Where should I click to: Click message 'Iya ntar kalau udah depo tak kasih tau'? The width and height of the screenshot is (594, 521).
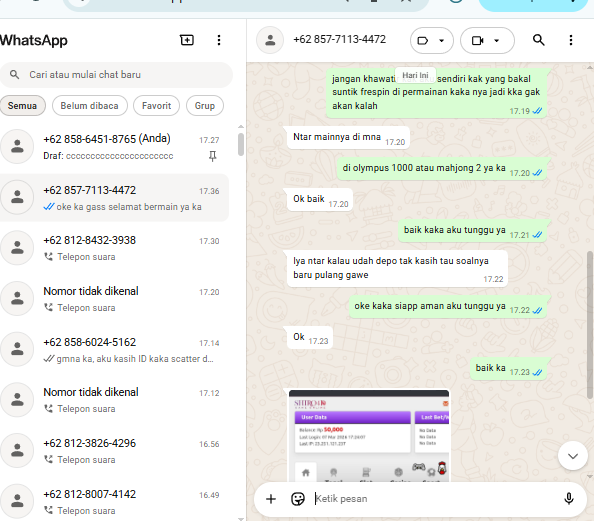pos(397,268)
